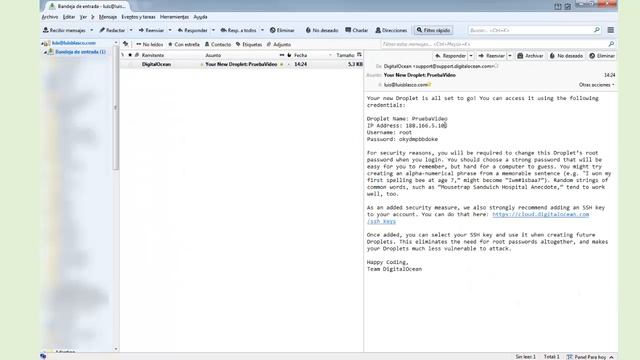
Task: Open the Editar menu
Action: [69, 17]
